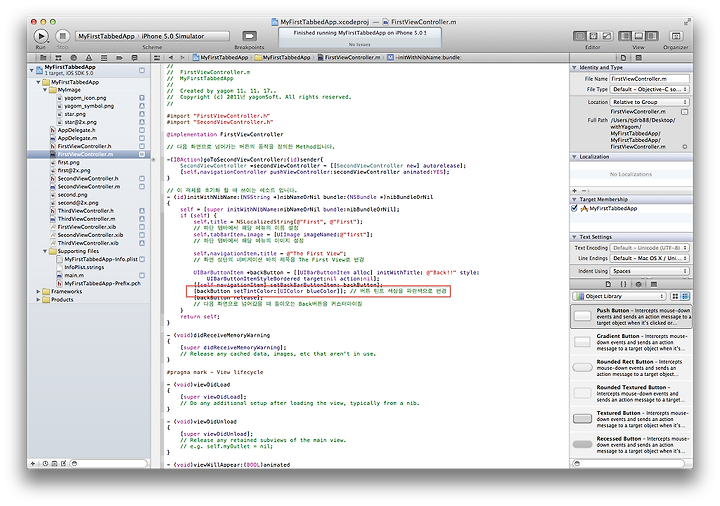This screenshot has width=720, height=506.
Task: Open the Indent Using Spaces dropdown
Action: [649, 271]
